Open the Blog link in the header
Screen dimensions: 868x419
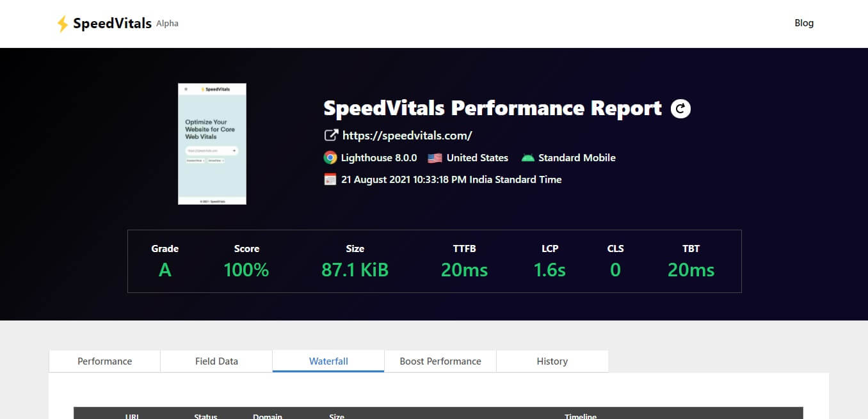point(804,23)
